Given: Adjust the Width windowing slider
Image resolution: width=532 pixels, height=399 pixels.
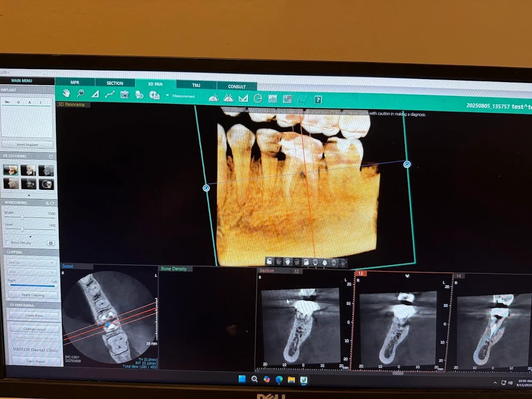Looking at the screenshot, I should pyautogui.click(x=23, y=217).
